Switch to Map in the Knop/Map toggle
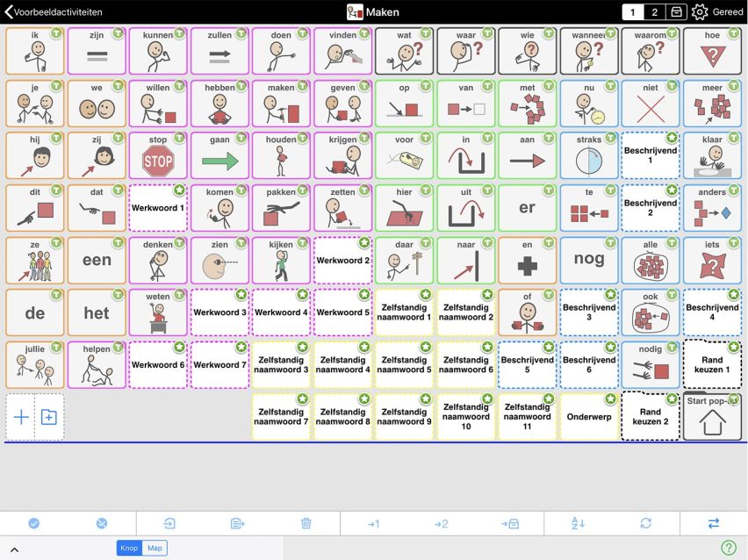748x560 pixels. tap(155, 548)
